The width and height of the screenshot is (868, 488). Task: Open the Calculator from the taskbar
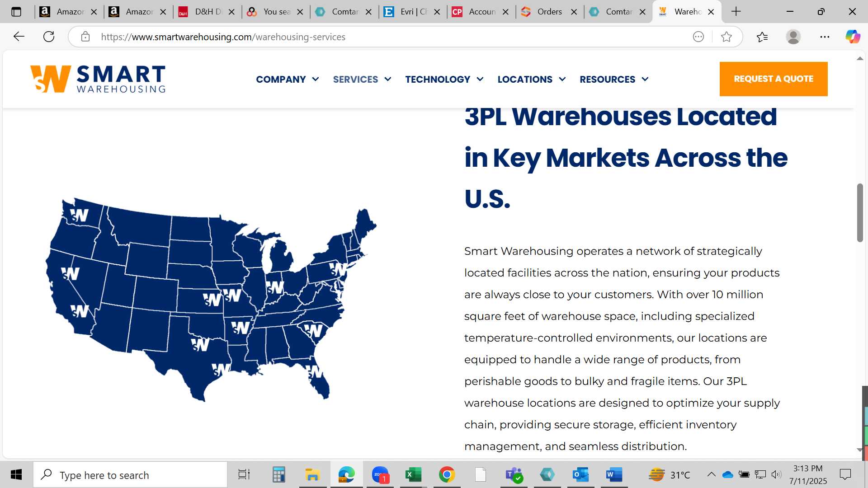[x=278, y=474]
